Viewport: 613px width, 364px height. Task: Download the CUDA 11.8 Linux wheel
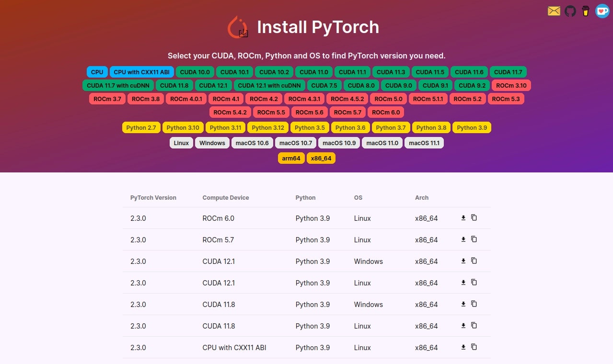click(463, 326)
